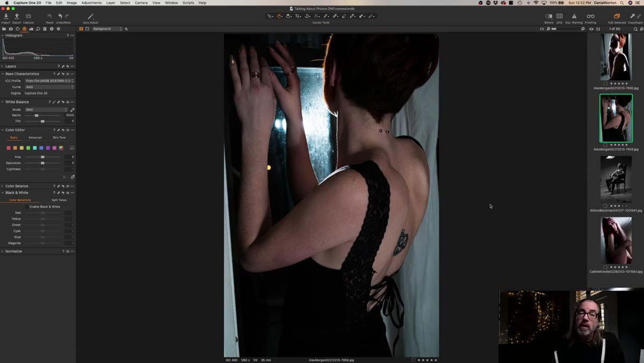
Task: Click the Export icon in the toolbar
Action: pos(17,17)
